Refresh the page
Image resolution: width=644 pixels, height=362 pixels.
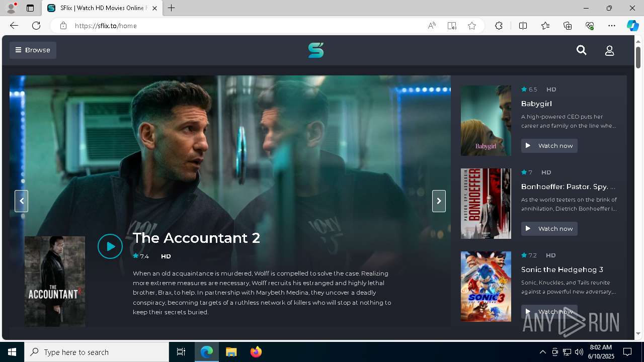coord(36,26)
